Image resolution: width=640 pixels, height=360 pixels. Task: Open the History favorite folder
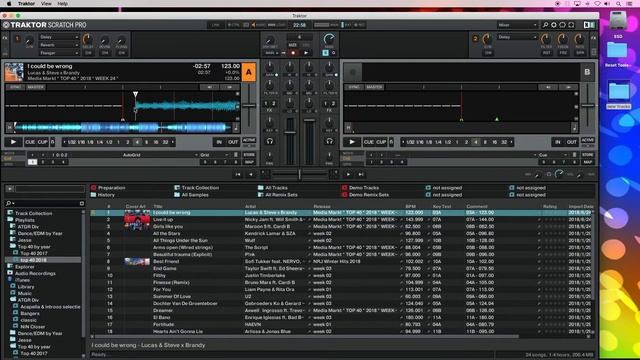tap(102, 195)
